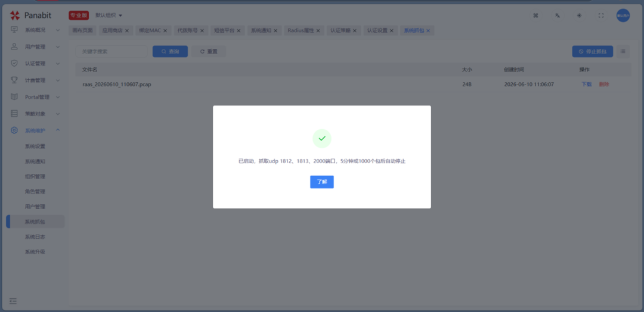
Task: Click the 创建时间 column header
Action: [x=514, y=70]
